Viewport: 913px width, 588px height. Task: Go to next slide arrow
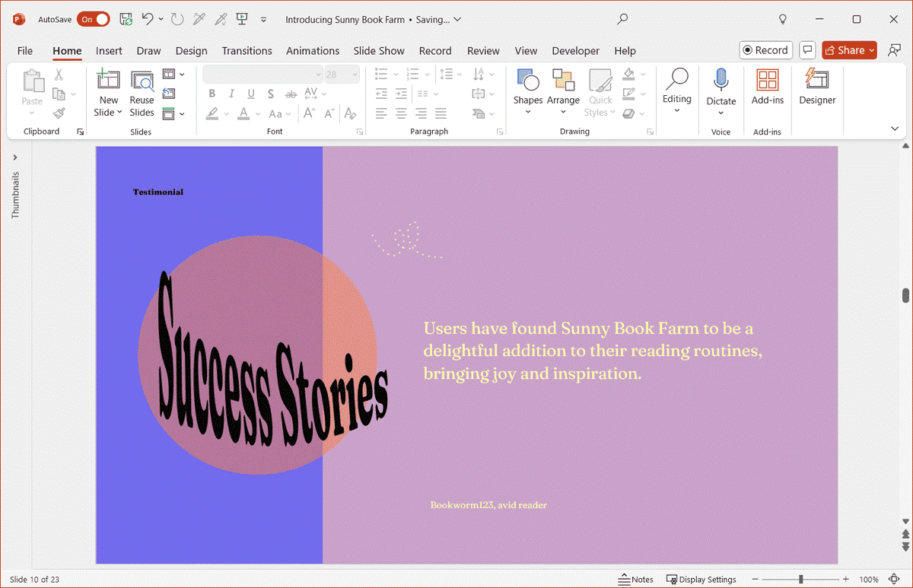(905, 546)
